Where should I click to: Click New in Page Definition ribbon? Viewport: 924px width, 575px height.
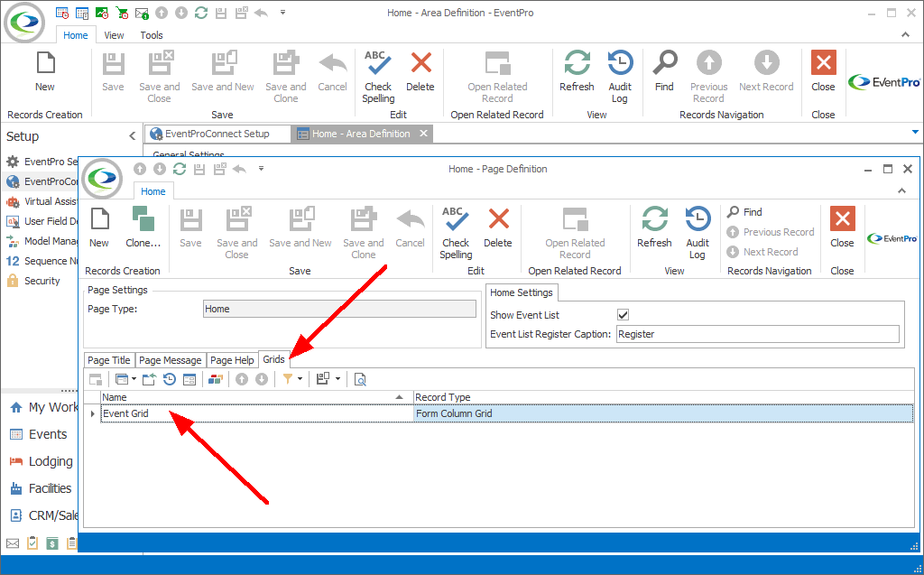99,227
